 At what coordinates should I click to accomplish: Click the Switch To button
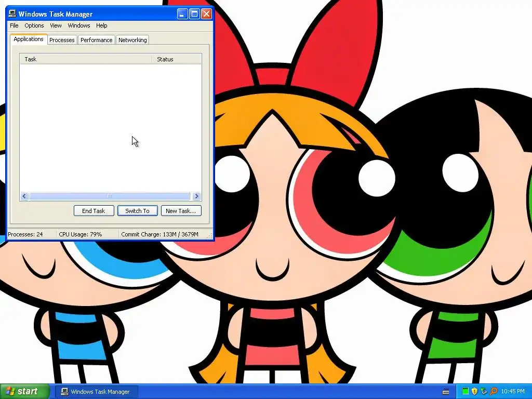[x=137, y=211]
